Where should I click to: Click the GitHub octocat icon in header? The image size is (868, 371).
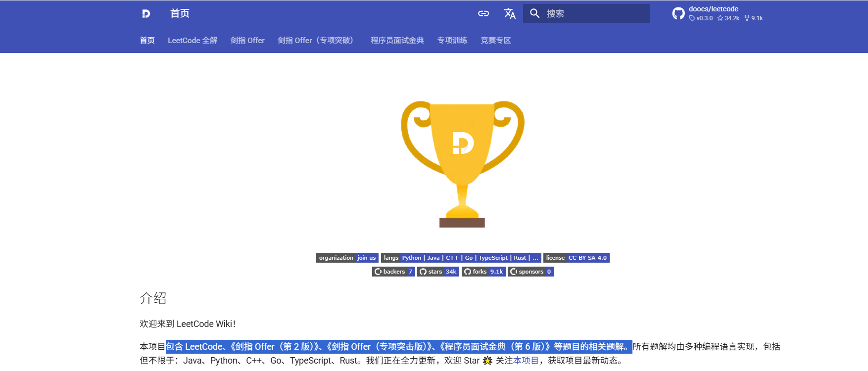pyautogui.click(x=678, y=13)
